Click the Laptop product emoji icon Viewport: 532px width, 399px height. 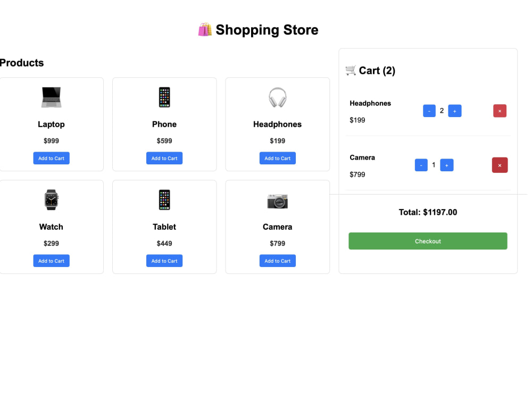pos(52,98)
